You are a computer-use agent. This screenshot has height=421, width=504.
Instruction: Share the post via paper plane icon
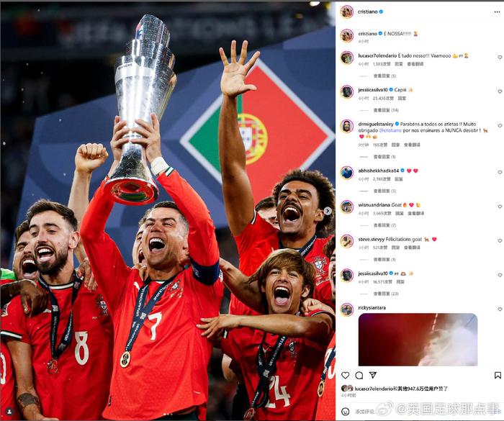tap(372, 375)
